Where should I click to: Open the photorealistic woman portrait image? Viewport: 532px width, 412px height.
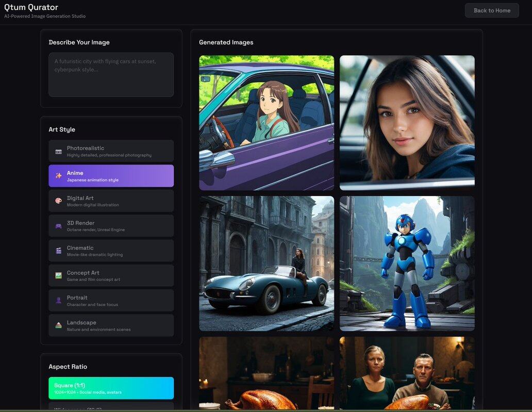point(407,123)
